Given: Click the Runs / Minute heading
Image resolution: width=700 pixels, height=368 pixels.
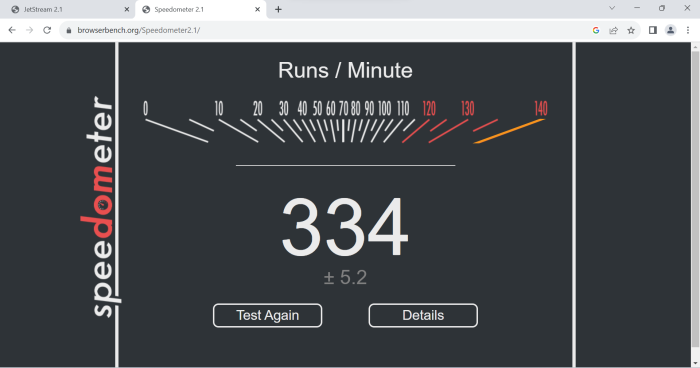Looking at the screenshot, I should (x=345, y=70).
